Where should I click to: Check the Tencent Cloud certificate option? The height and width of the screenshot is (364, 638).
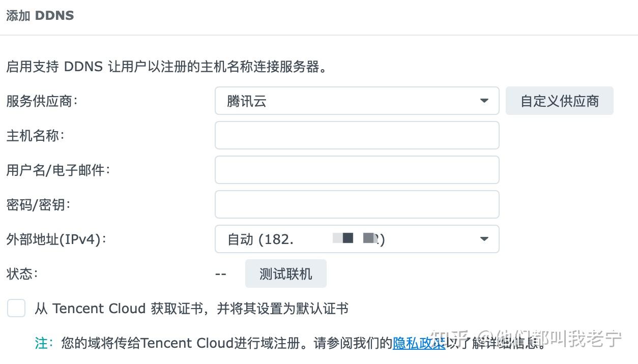(16, 308)
